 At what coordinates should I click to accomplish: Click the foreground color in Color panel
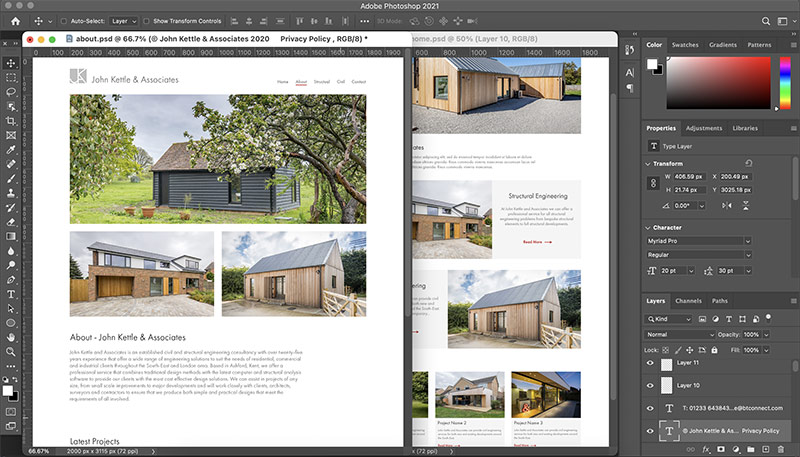coord(652,64)
